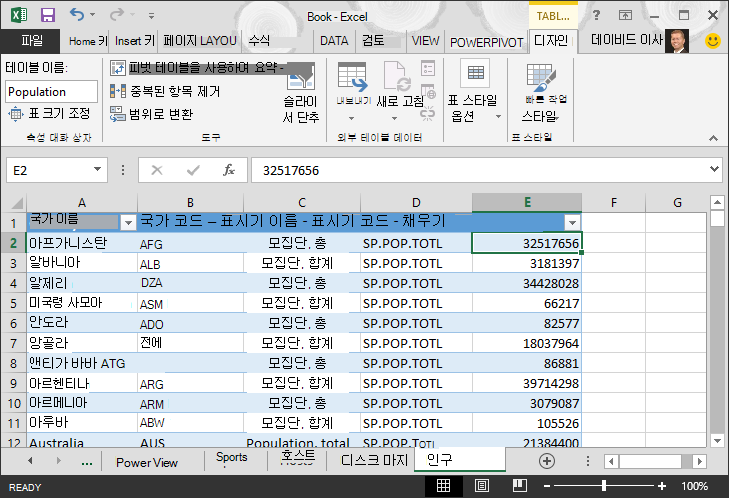The height and width of the screenshot is (498, 729).
Task: Switch to the 디스크 마지 sheet tab
Action: click(373, 460)
